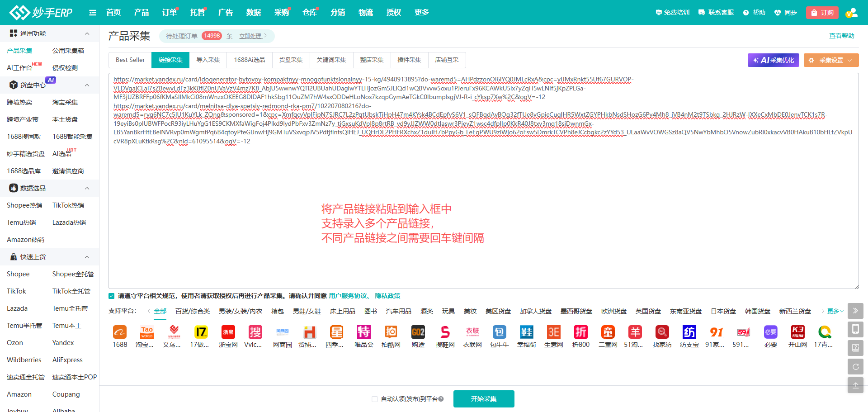Open the 仓库 top menu
This screenshot has width=868, height=412.
(309, 13)
